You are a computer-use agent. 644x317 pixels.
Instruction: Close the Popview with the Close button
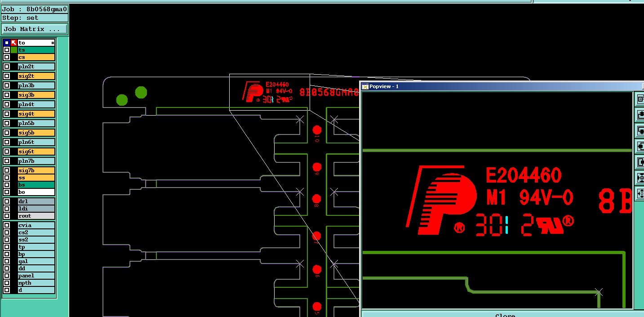[504, 315]
